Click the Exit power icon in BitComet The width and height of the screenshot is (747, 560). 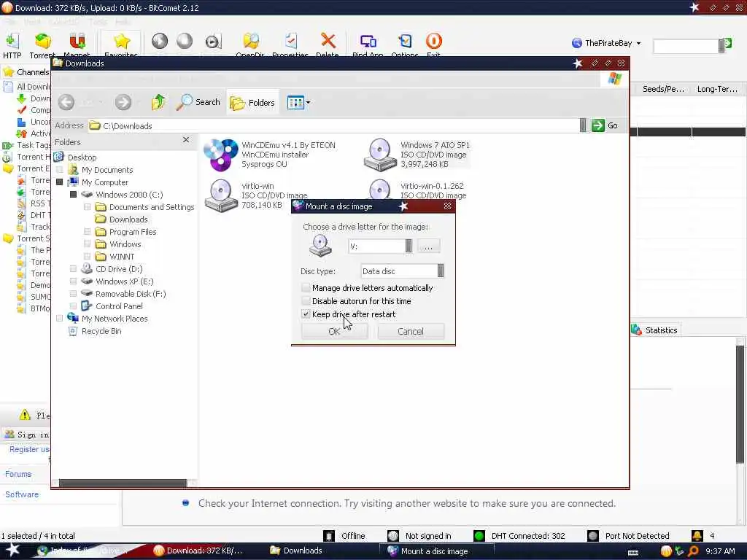point(433,42)
